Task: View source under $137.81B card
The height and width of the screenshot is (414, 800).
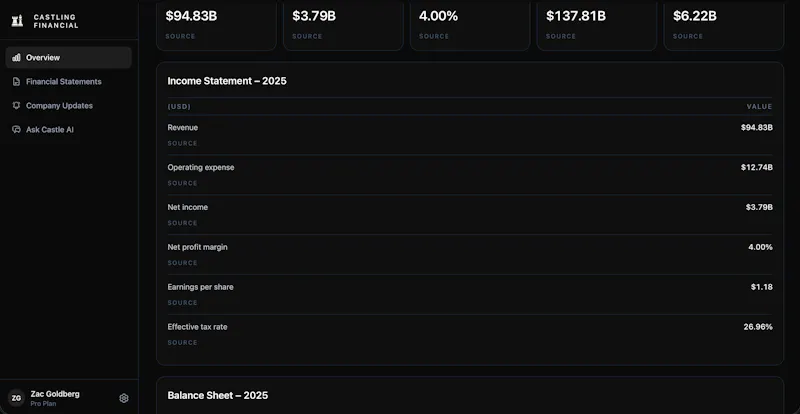Action: click(561, 36)
